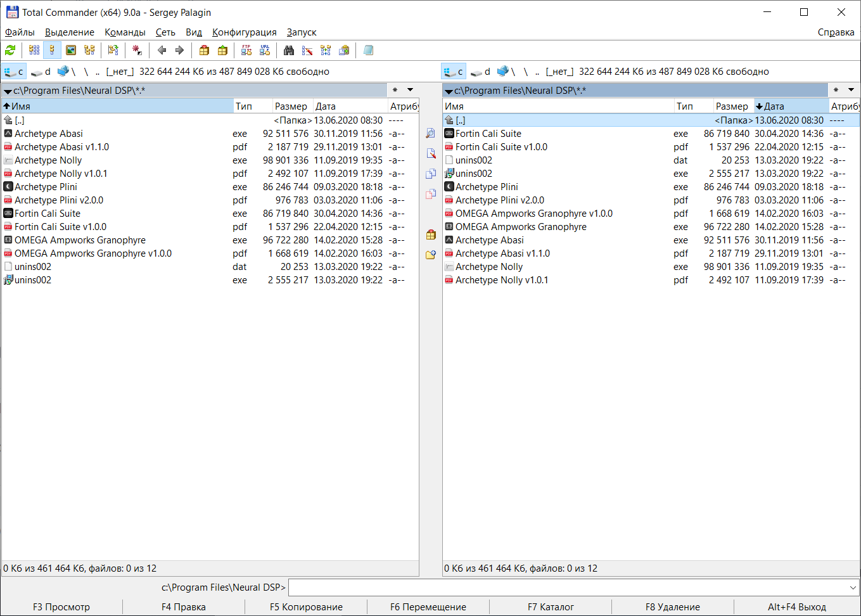Screen dimensions: 861x616
Task: Click the Pack archive icon in middle bar
Action: [x=431, y=234]
